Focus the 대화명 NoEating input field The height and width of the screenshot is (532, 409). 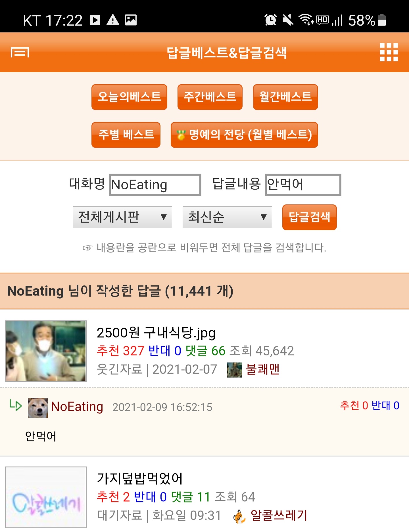click(155, 185)
